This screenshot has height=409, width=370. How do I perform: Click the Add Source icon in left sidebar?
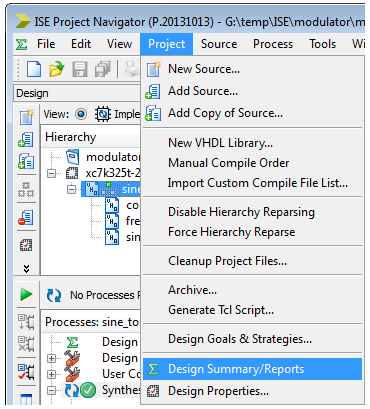point(26,140)
